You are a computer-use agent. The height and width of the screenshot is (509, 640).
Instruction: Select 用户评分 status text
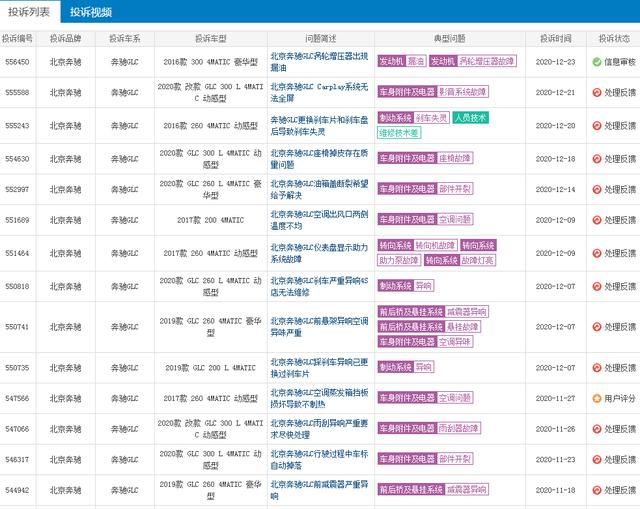[x=620, y=398]
